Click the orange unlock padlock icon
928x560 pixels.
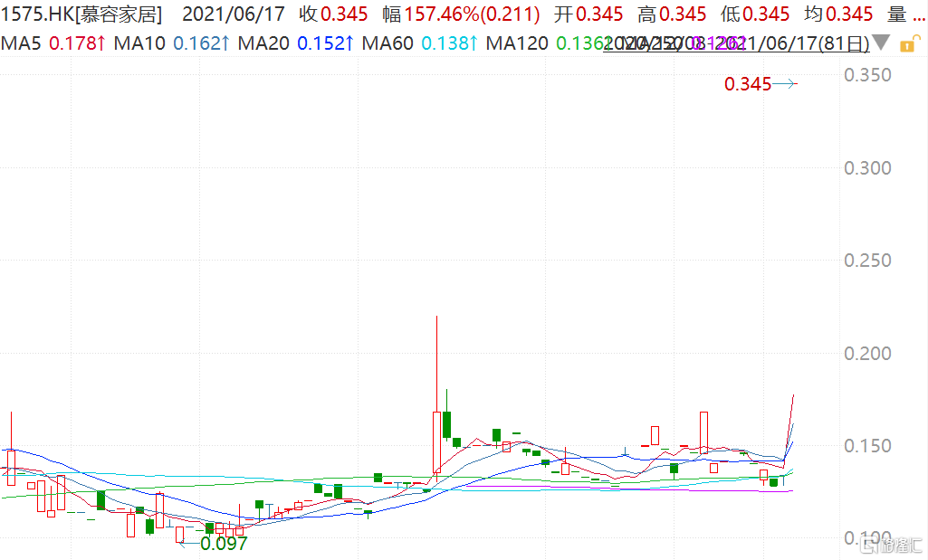(x=910, y=43)
